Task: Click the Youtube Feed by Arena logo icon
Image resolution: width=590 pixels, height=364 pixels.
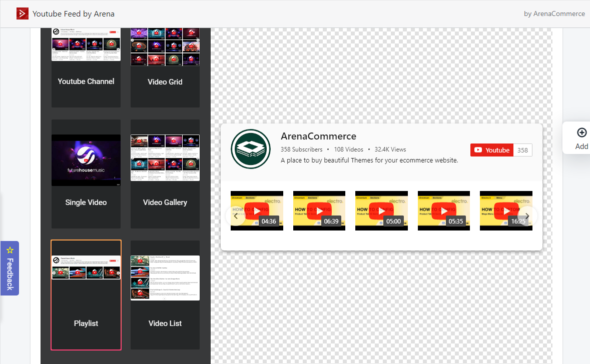Action: 23,13
